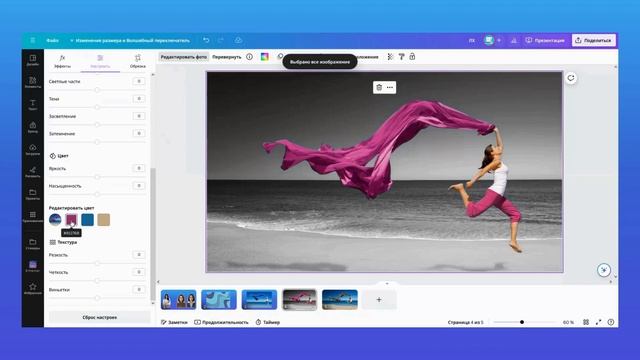The height and width of the screenshot is (360, 640).
Task: Open the Draw (Рисовать) sidebar panel
Action: 33,172
